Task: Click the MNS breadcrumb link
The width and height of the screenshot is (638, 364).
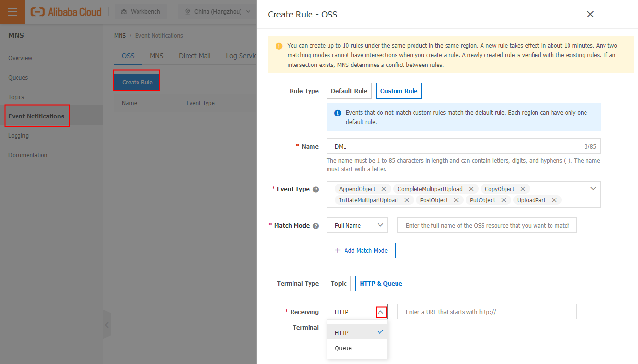Action: tap(120, 36)
